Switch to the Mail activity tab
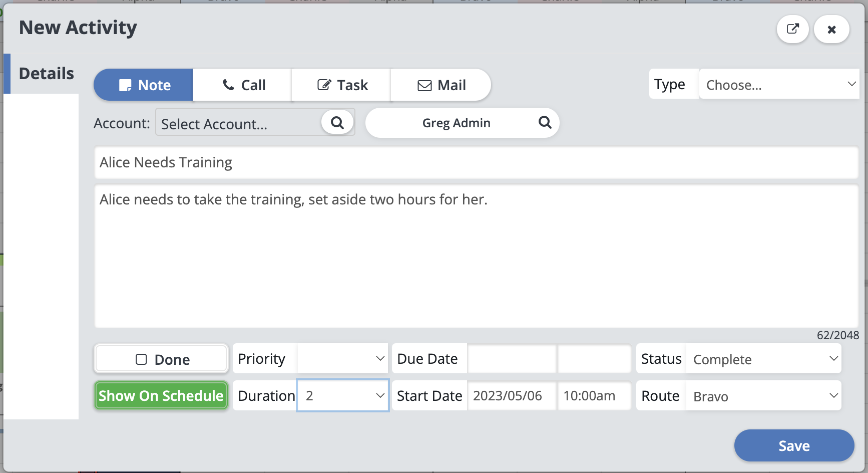This screenshot has height=473, width=868. 441,85
